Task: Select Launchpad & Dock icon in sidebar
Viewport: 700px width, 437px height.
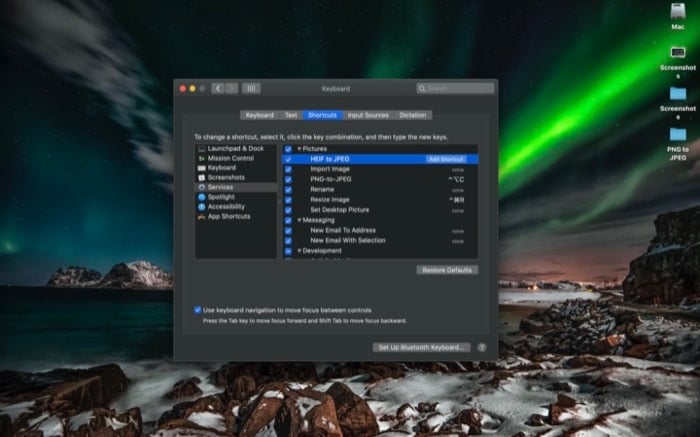Action: pos(201,149)
